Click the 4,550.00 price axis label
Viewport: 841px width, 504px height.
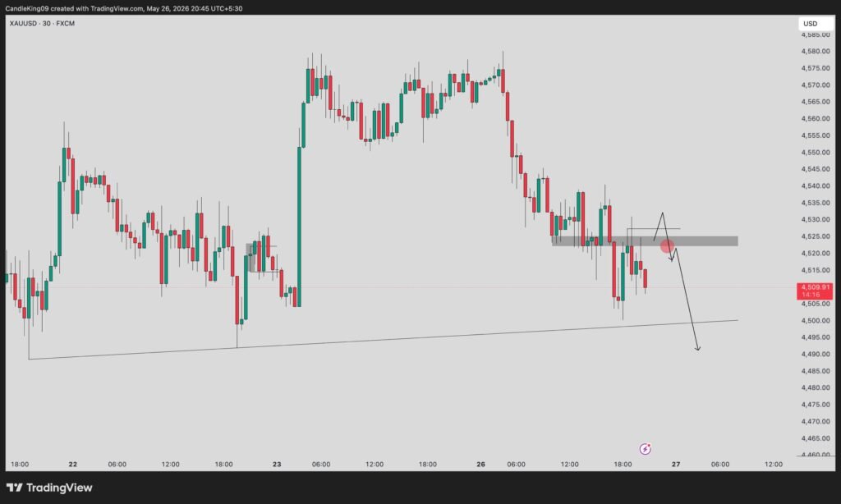pos(816,153)
